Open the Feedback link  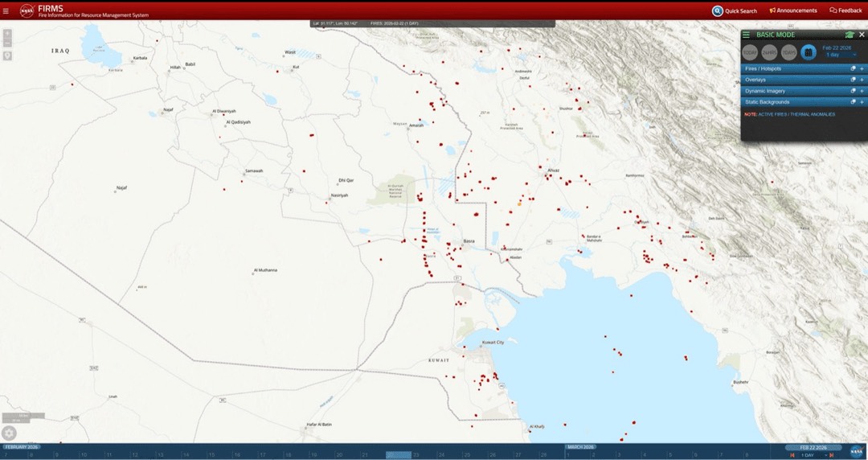845,10
